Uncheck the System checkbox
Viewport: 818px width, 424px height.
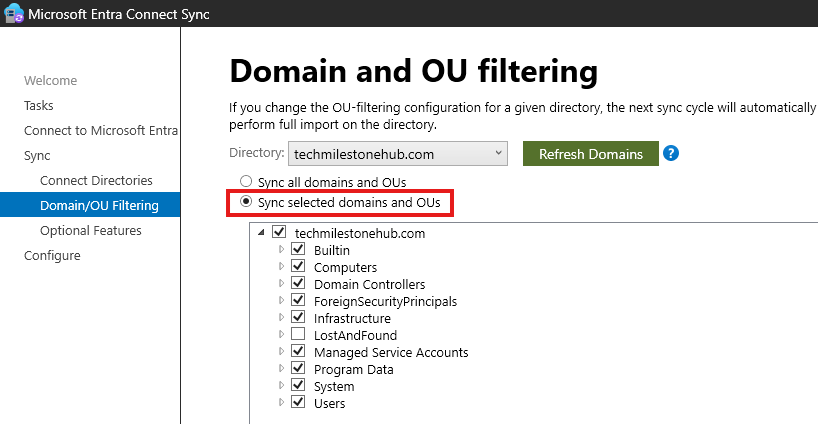click(298, 385)
